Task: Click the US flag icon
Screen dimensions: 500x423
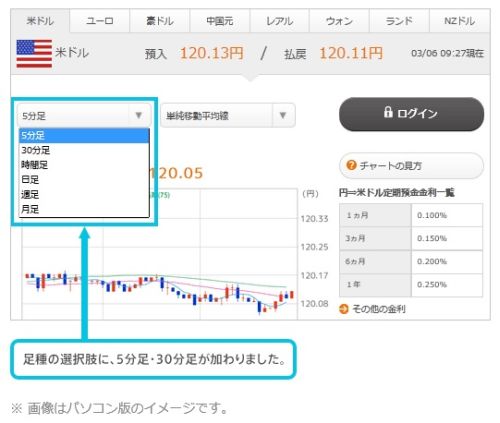Action: [x=34, y=53]
